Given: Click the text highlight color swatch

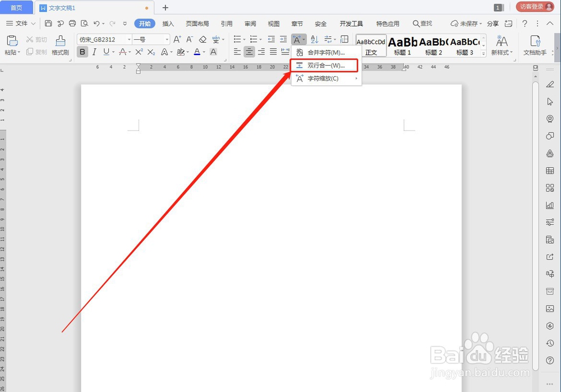Looking at the screenshot, I should 181,52.
